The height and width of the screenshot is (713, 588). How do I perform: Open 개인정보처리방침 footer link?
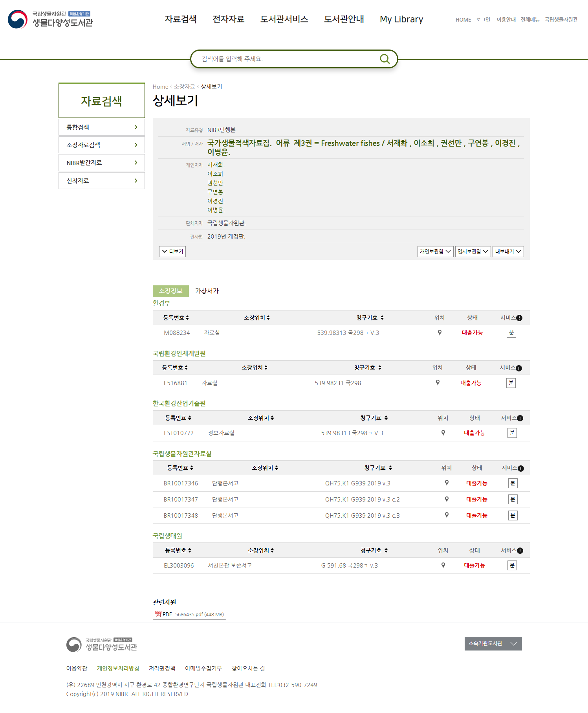click(x=118, y=668)
